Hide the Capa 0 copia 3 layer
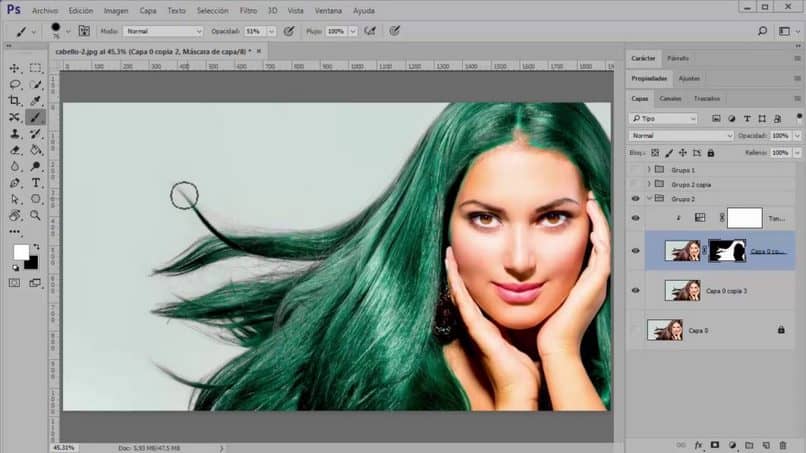This screenshot has height=453, width=806. click(x=635, y=290)
